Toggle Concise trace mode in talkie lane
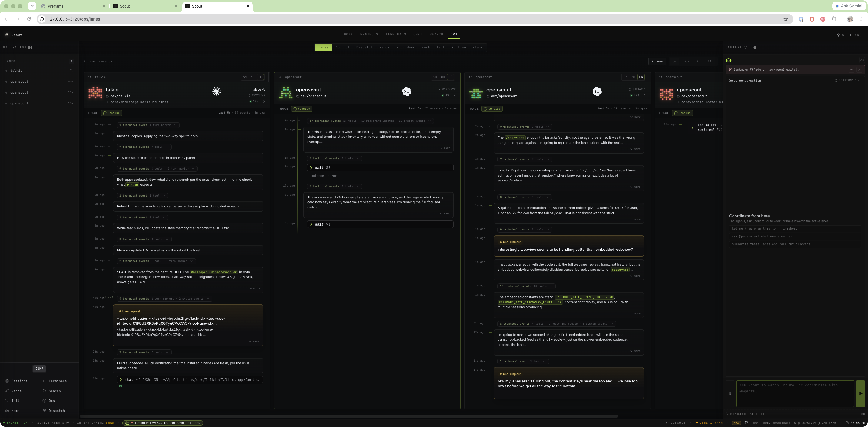The height and width of the screenshot is (427, 868). (112, 113)
